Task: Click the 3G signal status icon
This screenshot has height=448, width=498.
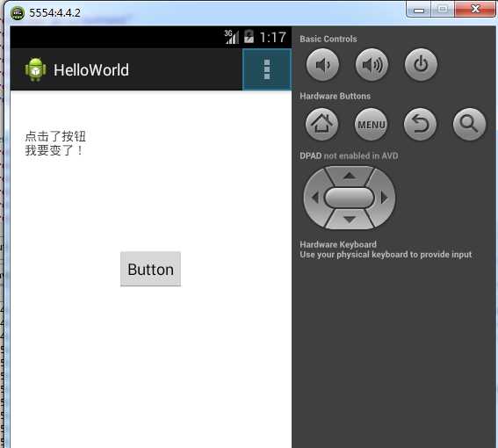Action: [232, 37]
